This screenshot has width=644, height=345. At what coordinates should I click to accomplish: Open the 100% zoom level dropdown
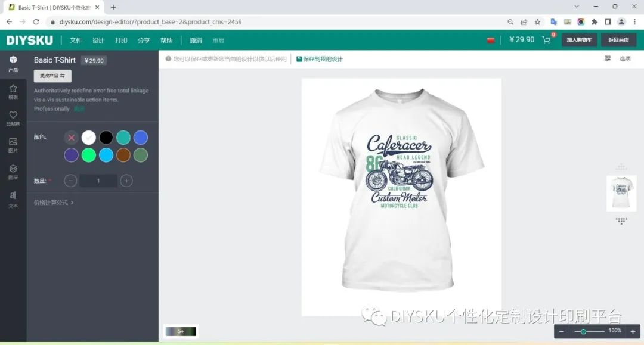click(x=614, y=331)
